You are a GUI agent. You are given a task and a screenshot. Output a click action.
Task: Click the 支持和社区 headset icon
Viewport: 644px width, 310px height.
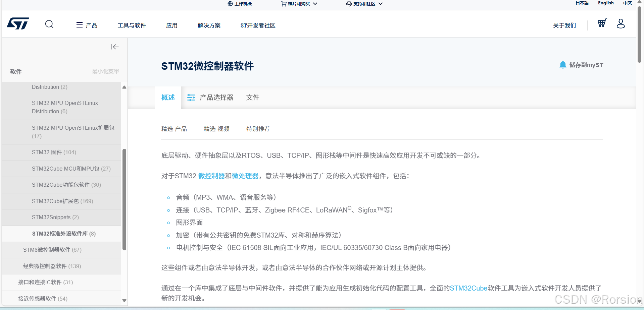[349, 4]
